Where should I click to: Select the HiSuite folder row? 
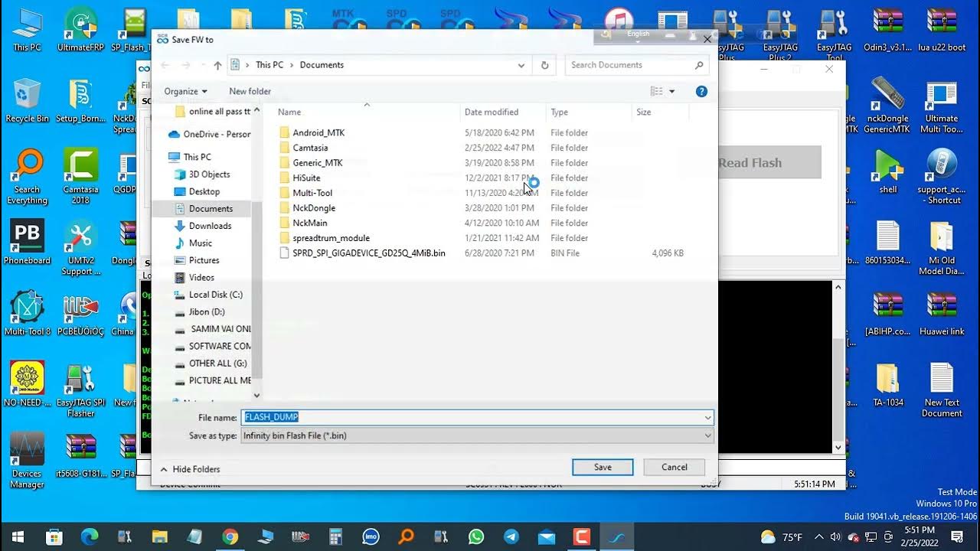coord(482,178)
